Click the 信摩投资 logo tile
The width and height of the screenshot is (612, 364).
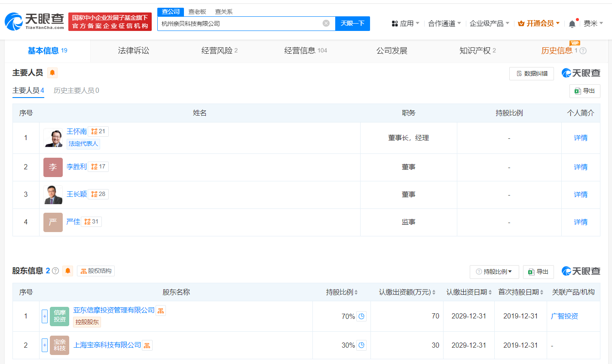pos(59,316)
